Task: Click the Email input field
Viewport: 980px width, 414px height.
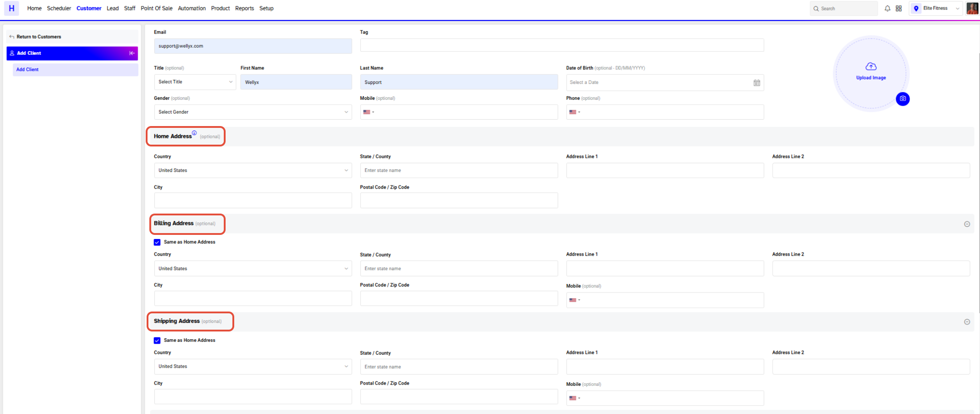Action: (253, 46)
